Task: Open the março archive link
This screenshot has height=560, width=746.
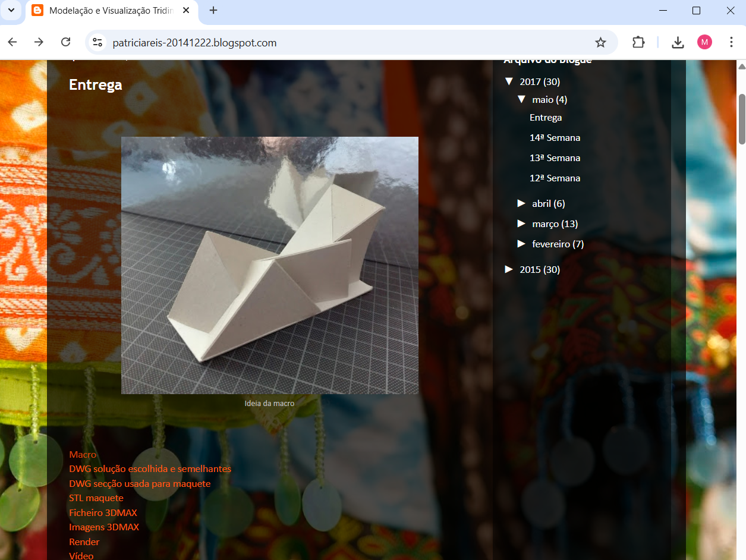Action: click(x=545, y=224)
